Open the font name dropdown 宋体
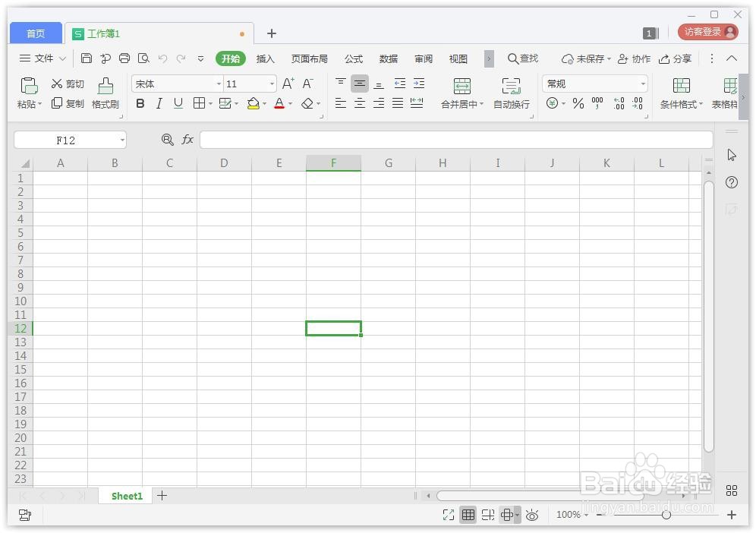756x533 pixels. [219, 84]
